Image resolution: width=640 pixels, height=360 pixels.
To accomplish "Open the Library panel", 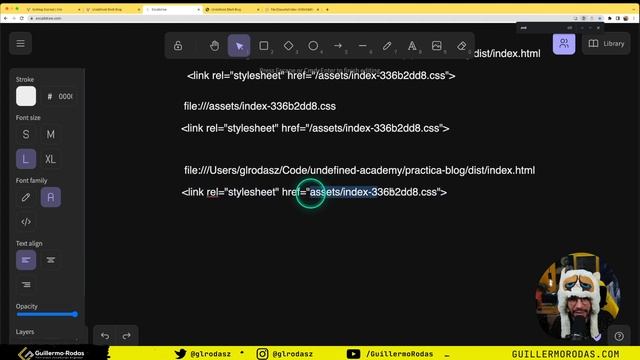I will [x=606, y=43].
